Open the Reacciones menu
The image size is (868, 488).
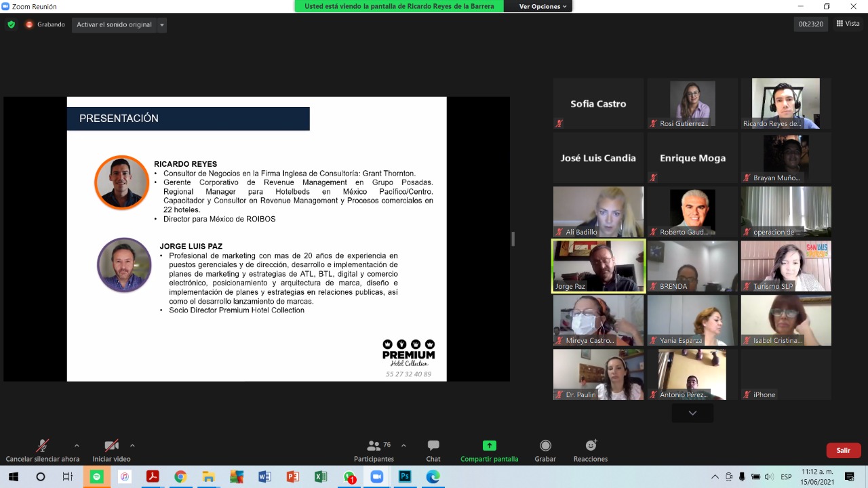(x=590, y=450)
